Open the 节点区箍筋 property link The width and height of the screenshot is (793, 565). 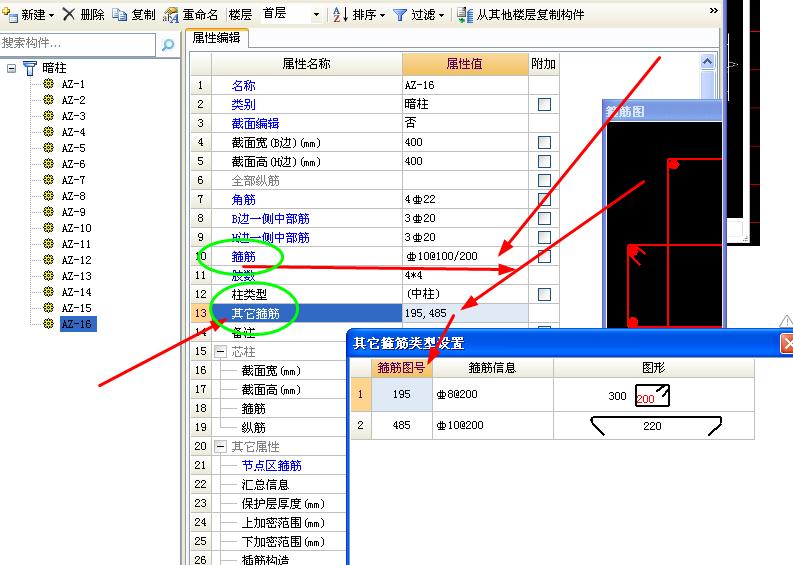(x=272, y=465)
